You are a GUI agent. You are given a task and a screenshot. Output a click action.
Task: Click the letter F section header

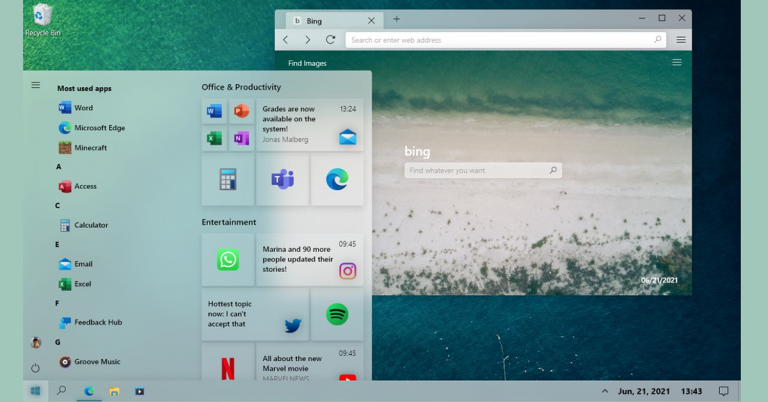57,303
